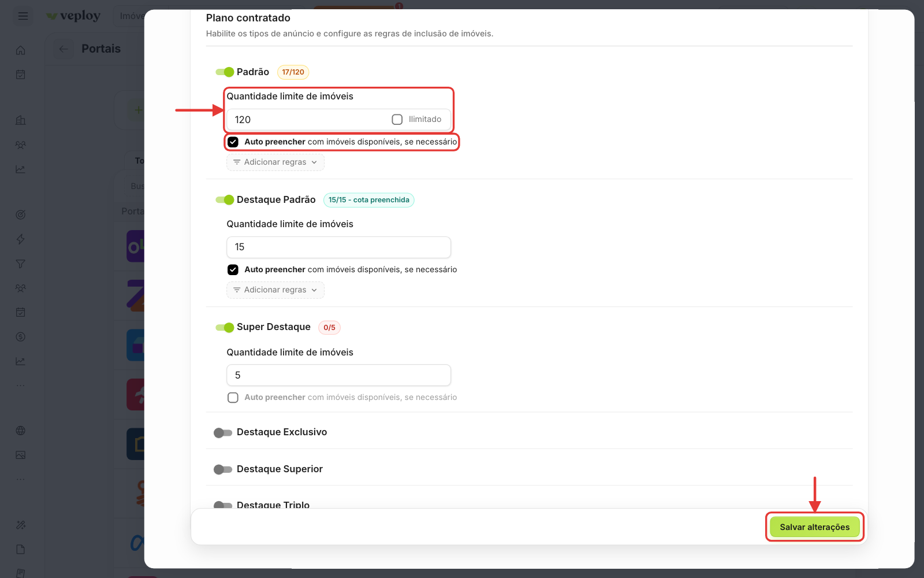
Task: Click the 17/120 badge
Action: tap(293, 72)
